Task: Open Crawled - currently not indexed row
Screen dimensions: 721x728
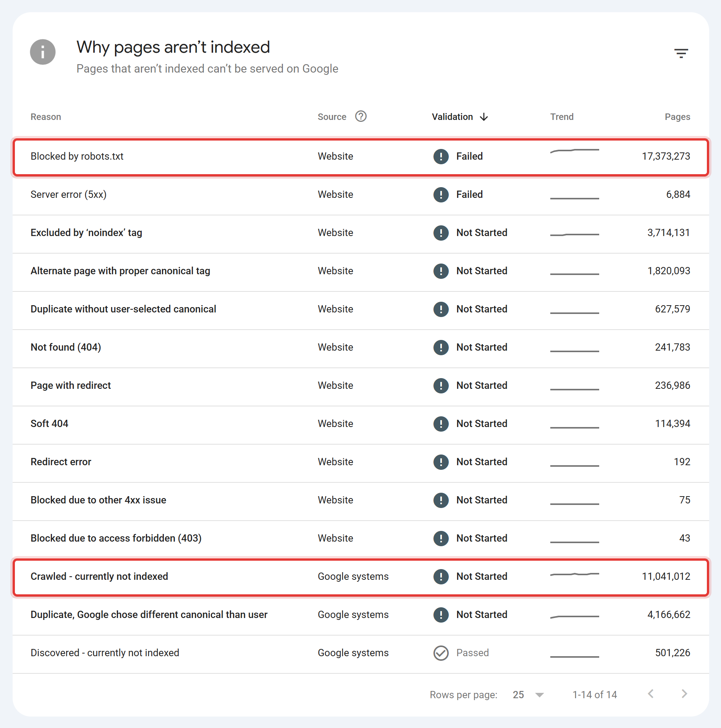Action: coord(361,577)
